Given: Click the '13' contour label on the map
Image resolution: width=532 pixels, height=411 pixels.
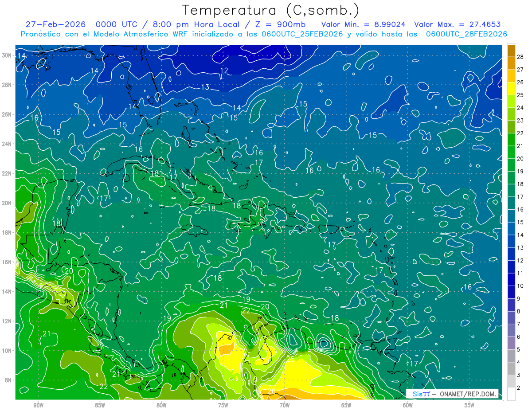Looking at the screenshot, I should pos(205,87).
